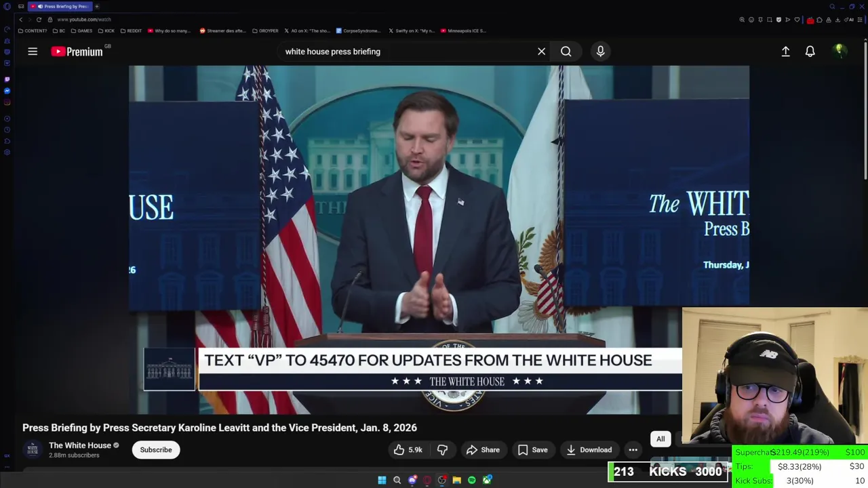This screenshot has height=488, width=868.
Task: Open 'Swifty on X' bookmark
Action: click(x=412, y=30)
